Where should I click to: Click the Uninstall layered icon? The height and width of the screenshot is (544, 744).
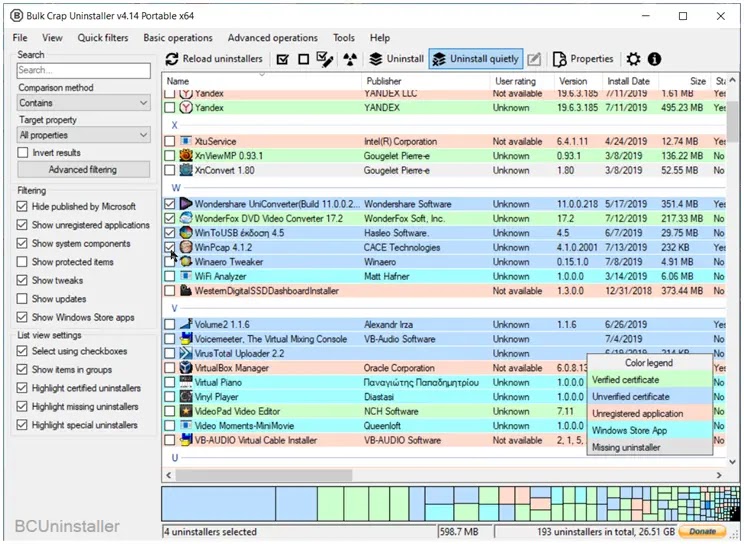coord(375,59)
